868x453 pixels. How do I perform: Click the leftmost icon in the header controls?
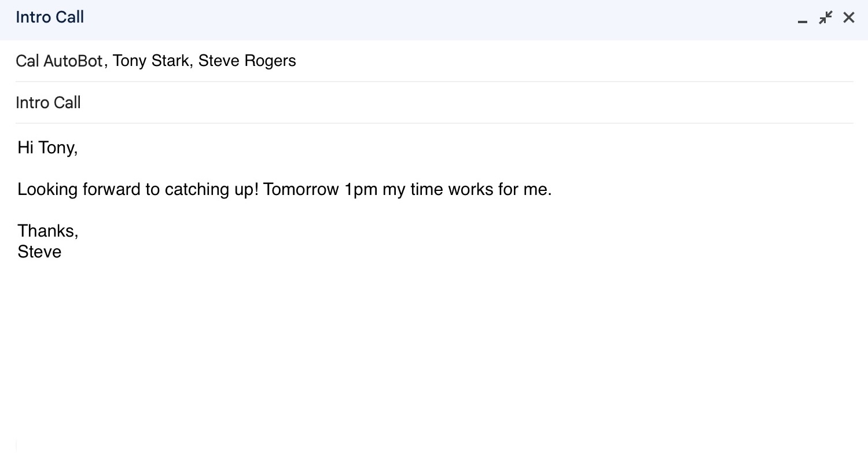click(x=802, y=19)
